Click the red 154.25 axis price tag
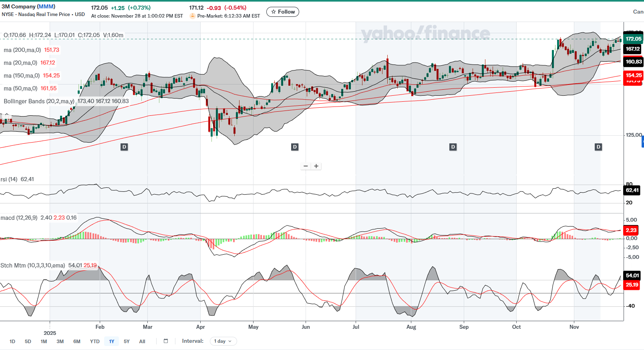The image size is (644, 350). point(634,75)
